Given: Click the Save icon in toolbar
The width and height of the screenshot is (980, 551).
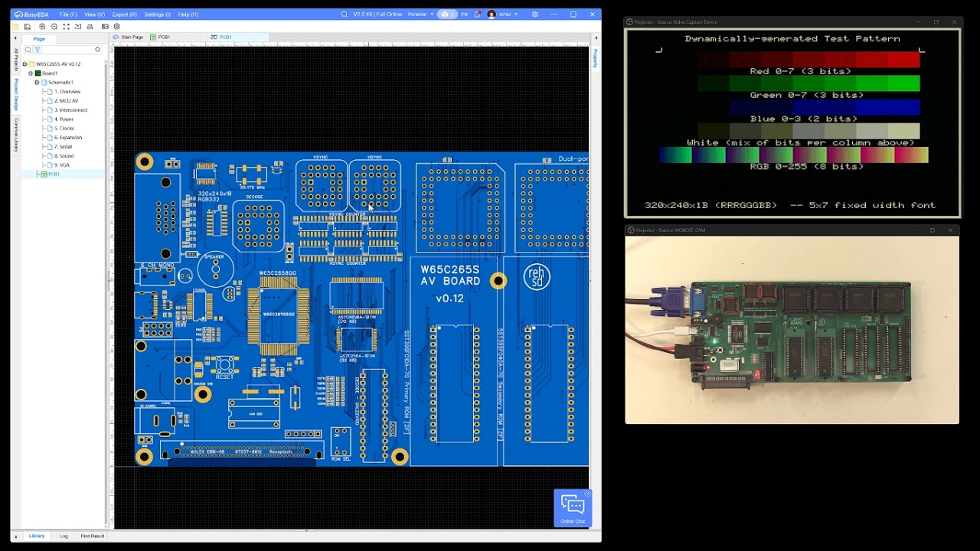Looking at the screenshot, I should pyautogui.click(x=28, y=26).
